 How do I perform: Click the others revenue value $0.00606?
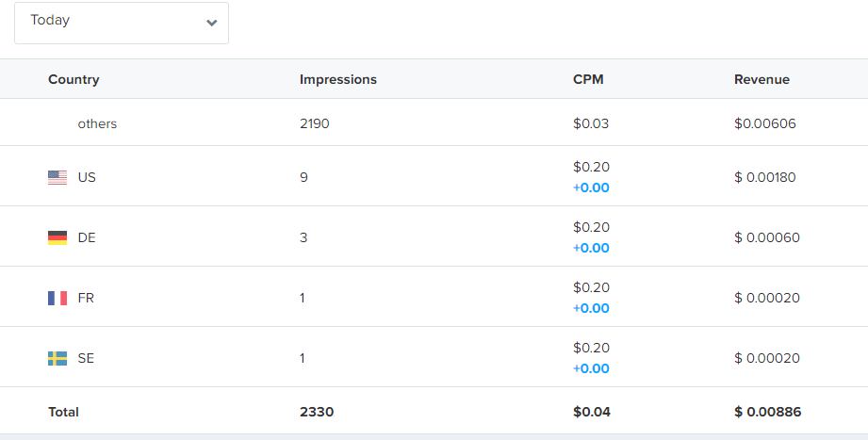point(764,123)
